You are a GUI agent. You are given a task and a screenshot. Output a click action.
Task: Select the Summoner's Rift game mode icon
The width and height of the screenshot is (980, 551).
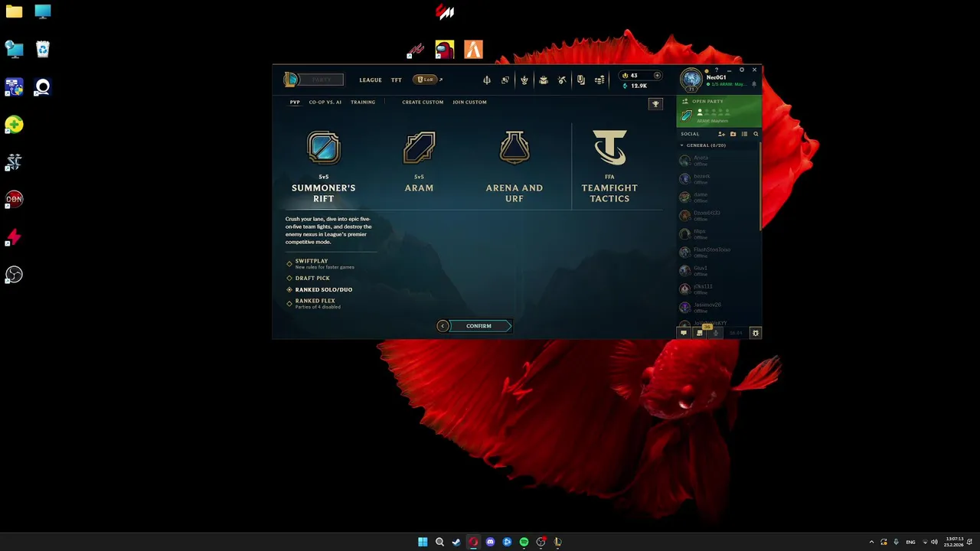pyautogui.click(x=323, y=148)
